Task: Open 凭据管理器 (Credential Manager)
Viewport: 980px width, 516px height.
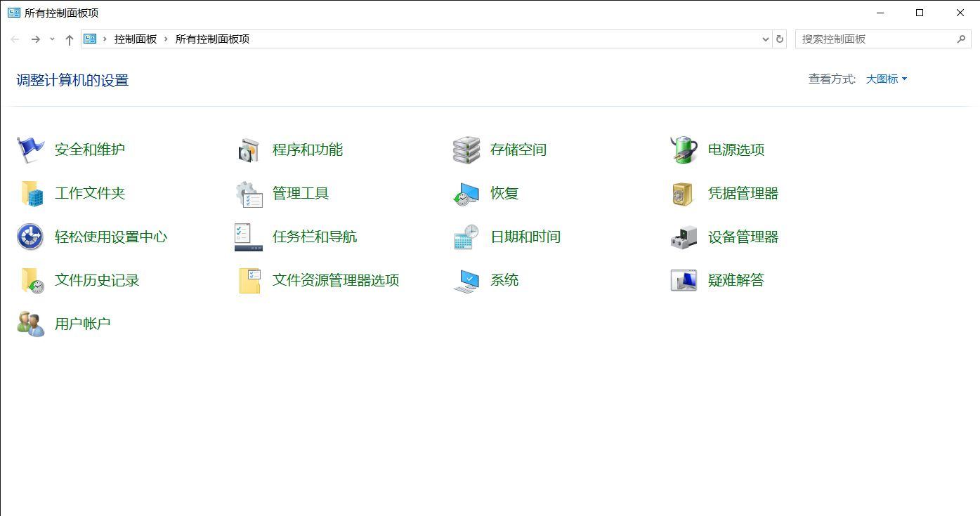Action: point(743,193)
